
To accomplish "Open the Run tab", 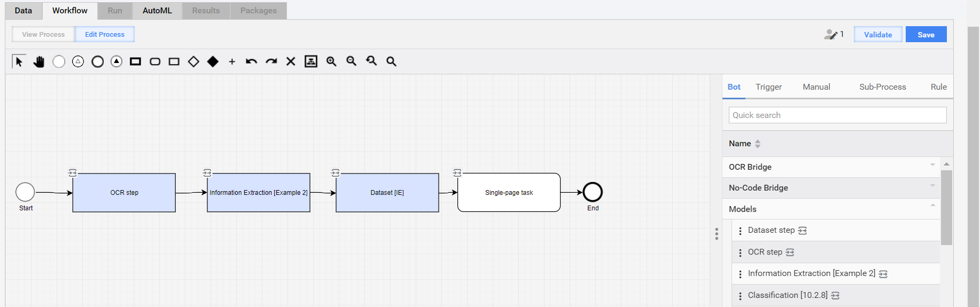I will pyautogui.click(x=115, y=11).
